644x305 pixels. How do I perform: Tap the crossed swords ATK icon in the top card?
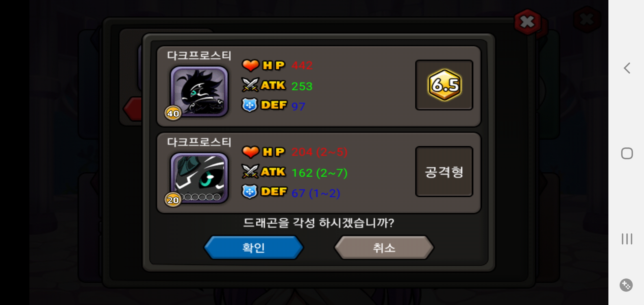250,85
